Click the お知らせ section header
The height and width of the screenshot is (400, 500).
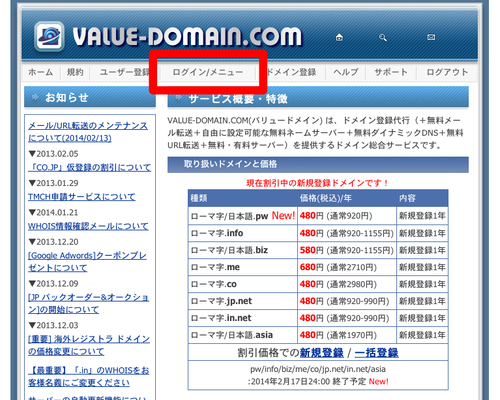click(90, 97)
